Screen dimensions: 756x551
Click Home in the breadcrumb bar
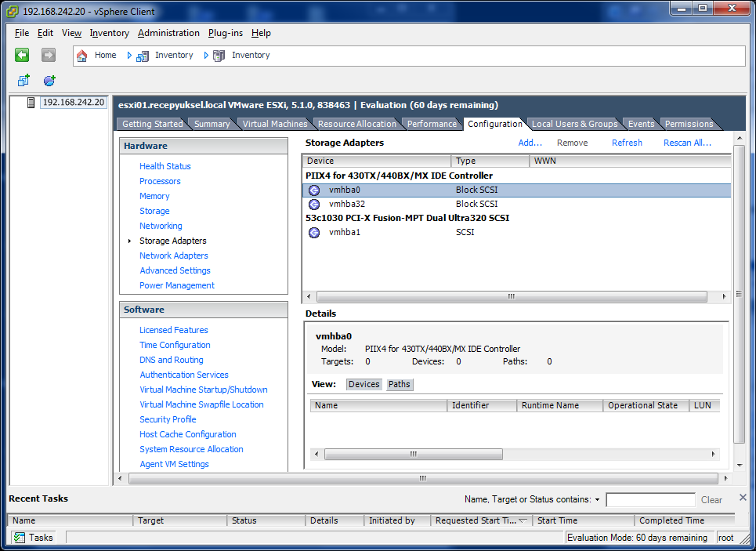(105, 56)
